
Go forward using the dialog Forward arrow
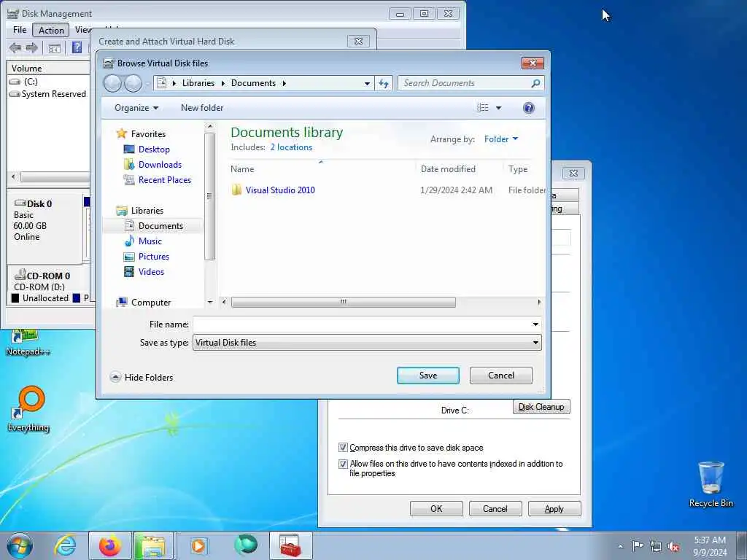click(x=133, y=83)
